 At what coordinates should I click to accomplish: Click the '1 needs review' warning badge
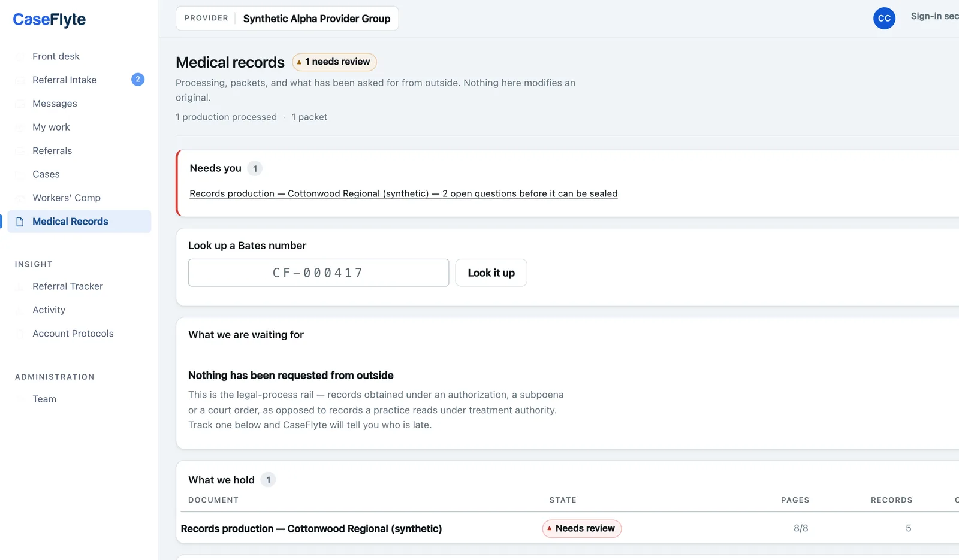pyautogui.click(x=334, y=62)
